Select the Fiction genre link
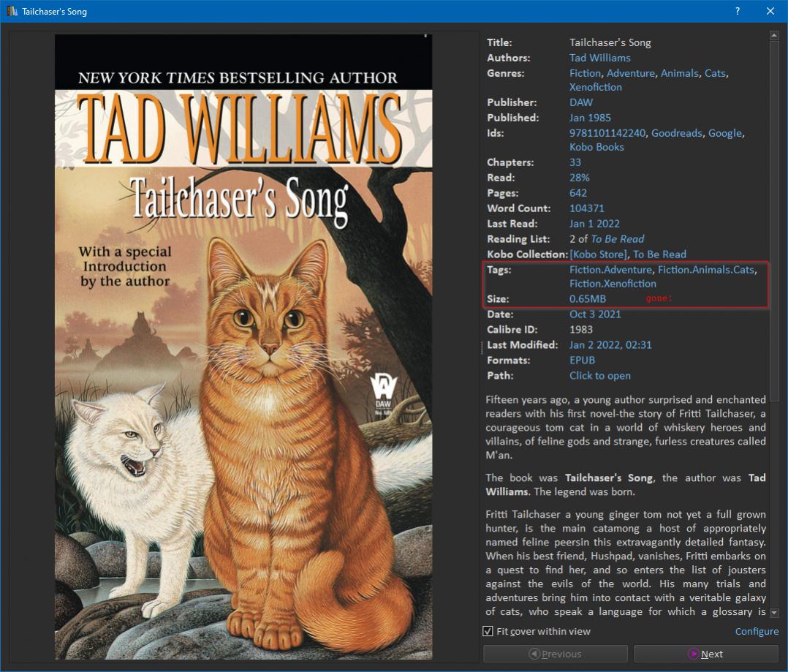 pos(585,73)
